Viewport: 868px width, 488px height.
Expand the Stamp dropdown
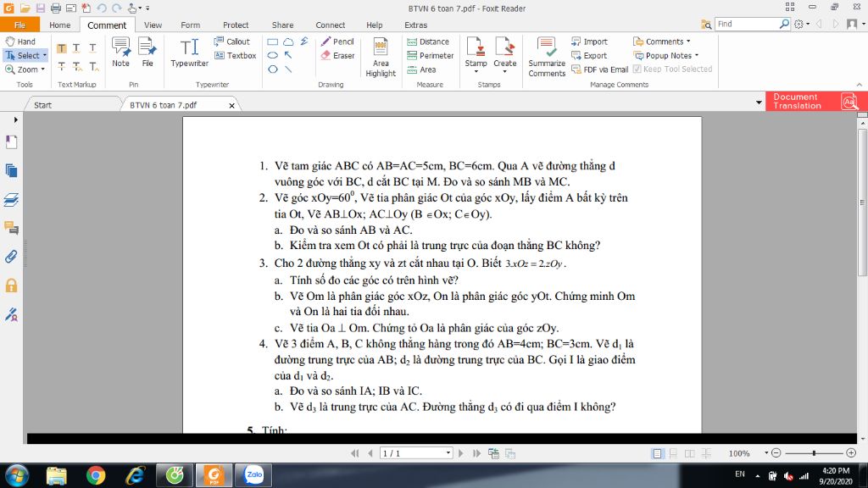(x=476, y=72)
